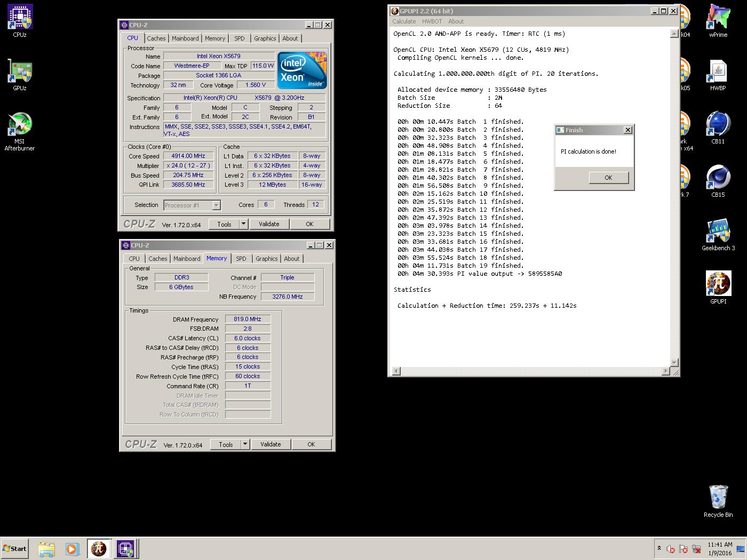Click OK in bottom CPU-Z window
Viewport: 747px width, 560px height.
pyautogui.click(x=311, y=444)
